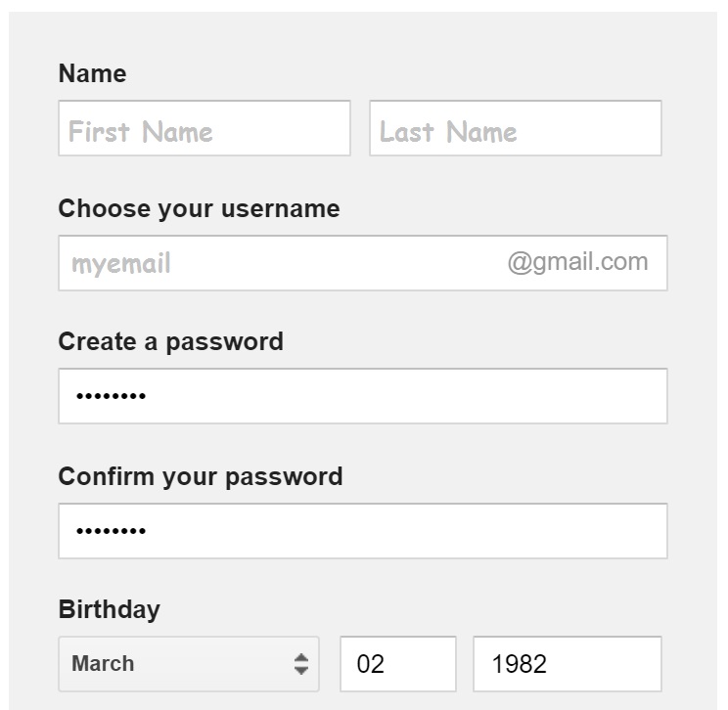Select the birthday day field showing 02
The image size is (728, 710).
(x=397, y=664)
